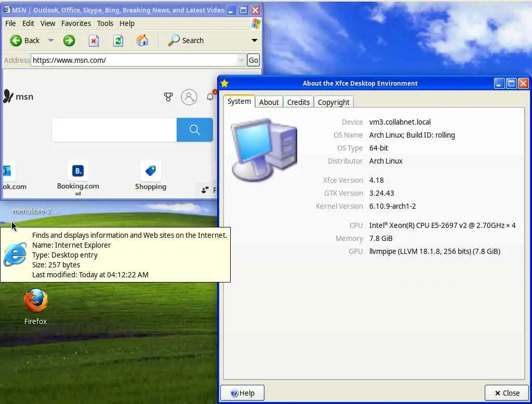Open the Favorites menu
The width and height of the screenshot is (532, 404).
click(x=76, y=23)
